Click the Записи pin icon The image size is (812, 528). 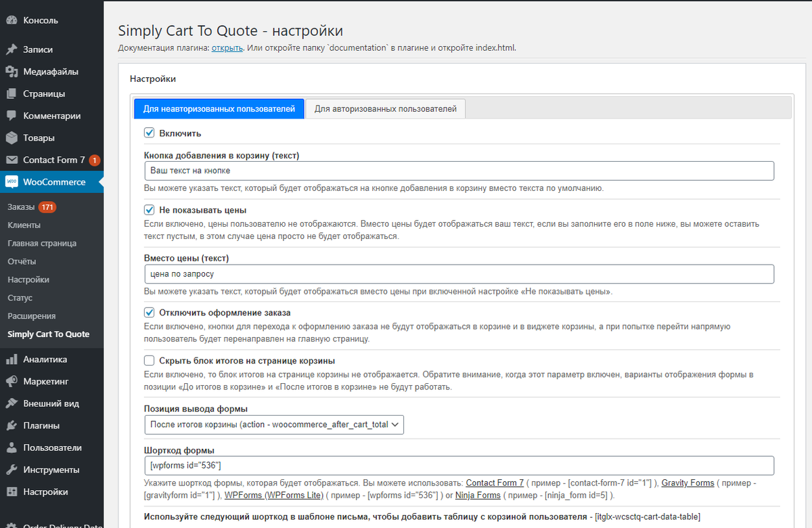(x=12, y=49)
